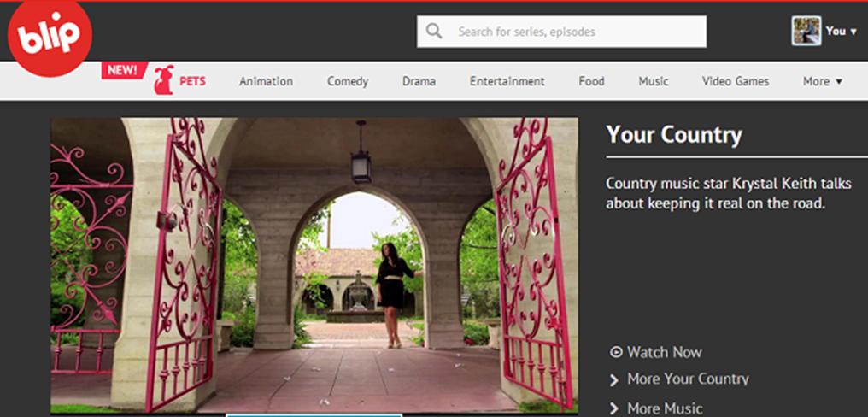868x417 pixels.
Task: Click the chevron beside More Music
Action: 614,409
